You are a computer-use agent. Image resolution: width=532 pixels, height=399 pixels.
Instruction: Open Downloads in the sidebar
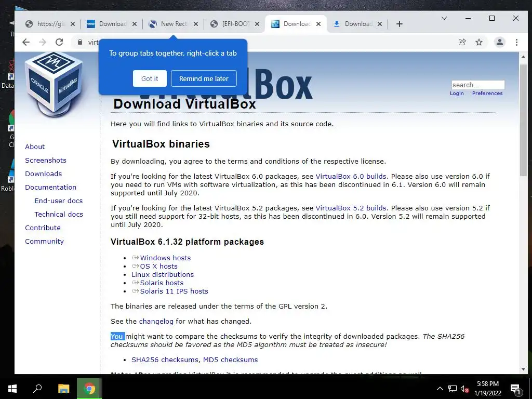coord(44,174)
